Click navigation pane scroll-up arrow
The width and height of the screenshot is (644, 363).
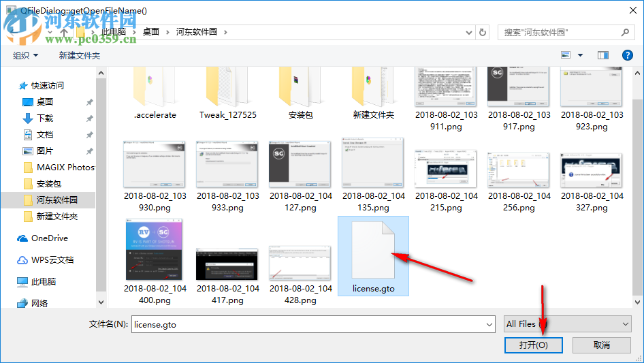coord(101,73)
